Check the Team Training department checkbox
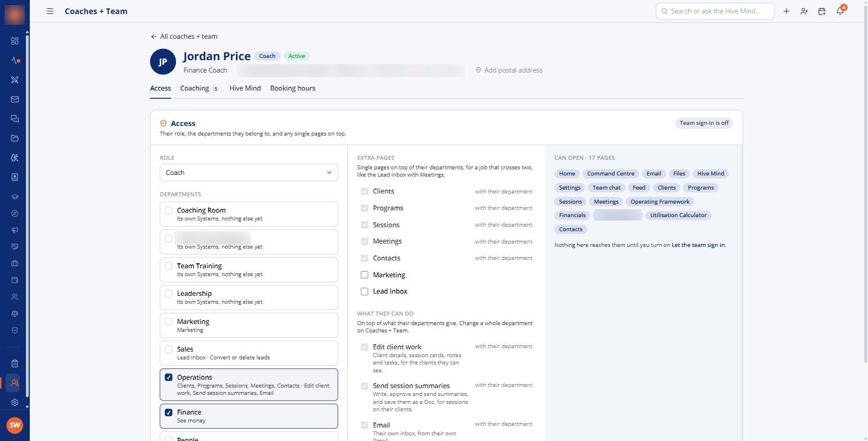Screen dimensions: 868x441 169,266
